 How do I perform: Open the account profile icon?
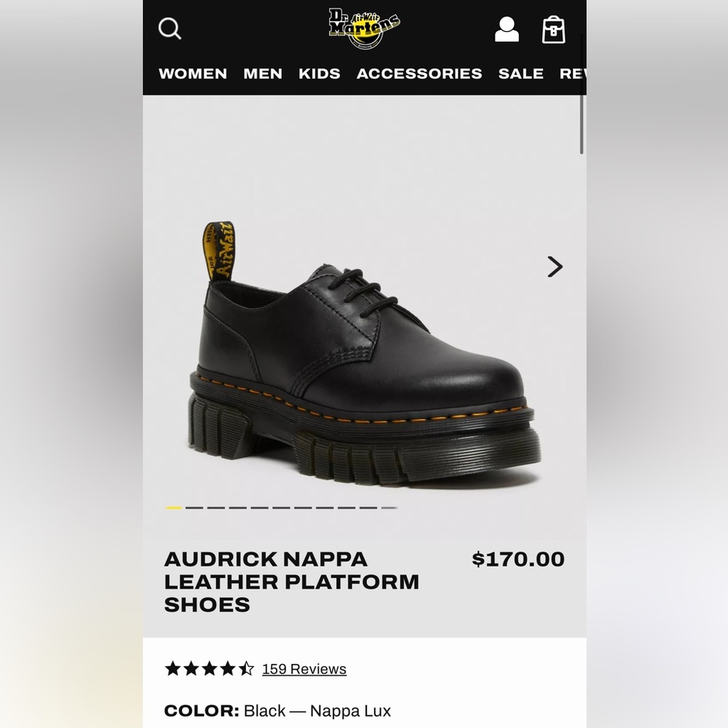507,29
